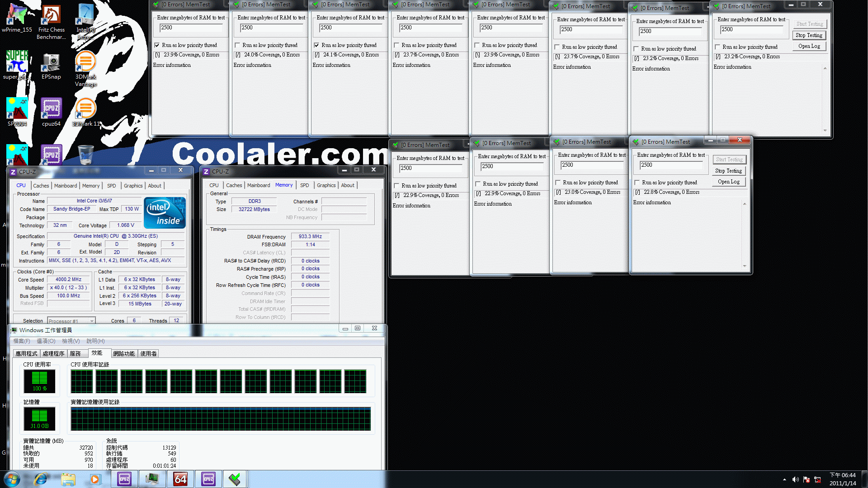Image resolution: width=868 pixels, height=488 pixels.
Task: Show hidden tray icons arrow
Action: (x=784, y=479)
